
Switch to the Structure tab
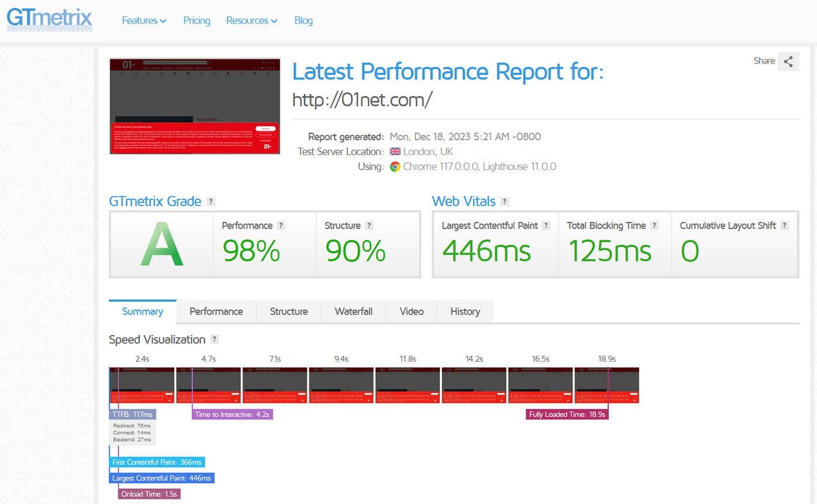click(289, 311)
